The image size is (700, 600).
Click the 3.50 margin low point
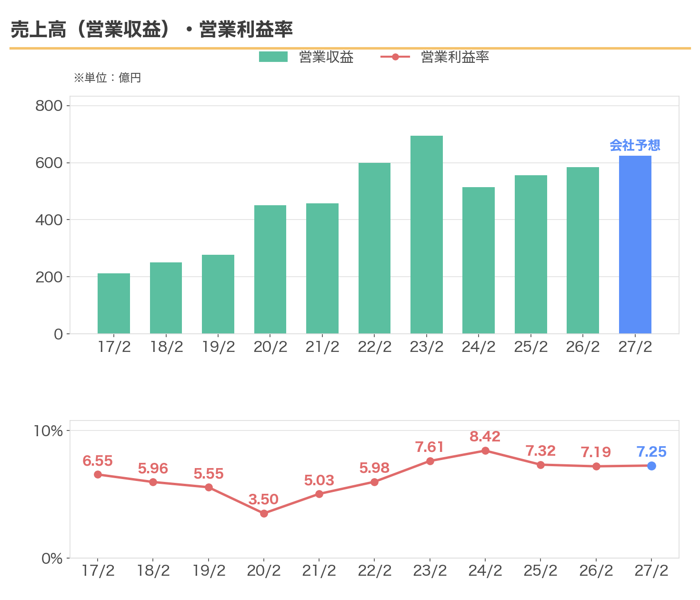point(264,513)
